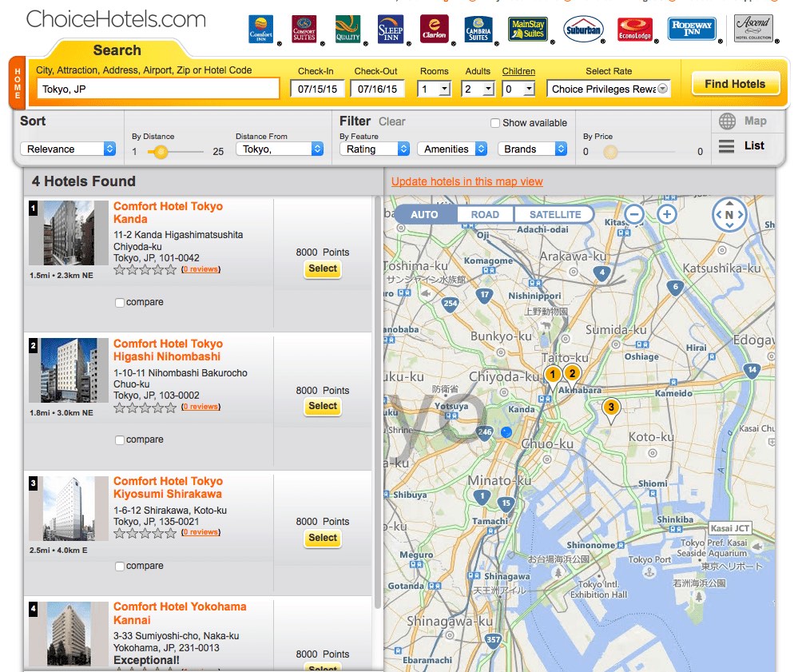Click map pin number 3

click(611, 409)
